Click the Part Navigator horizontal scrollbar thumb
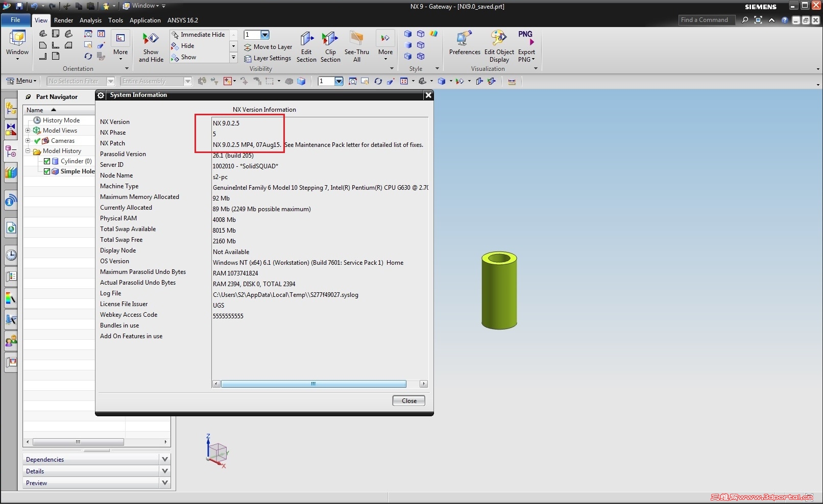 coord(78,442)
